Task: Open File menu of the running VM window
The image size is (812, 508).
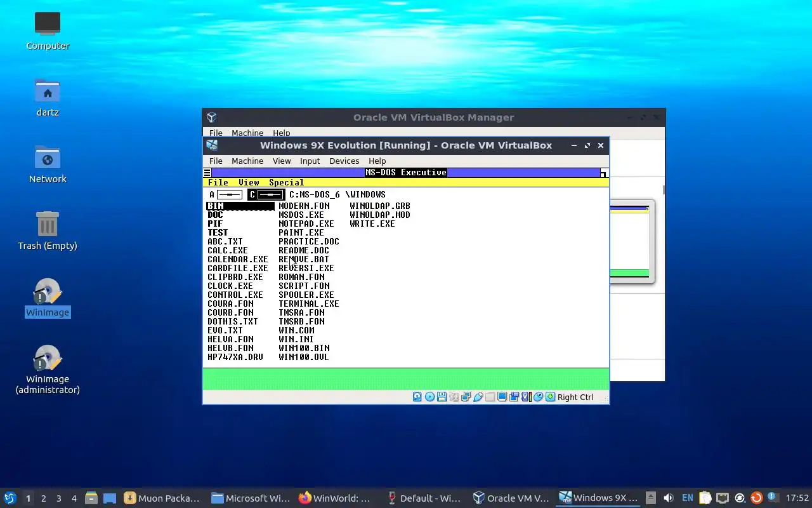Action: click(216, 161)
